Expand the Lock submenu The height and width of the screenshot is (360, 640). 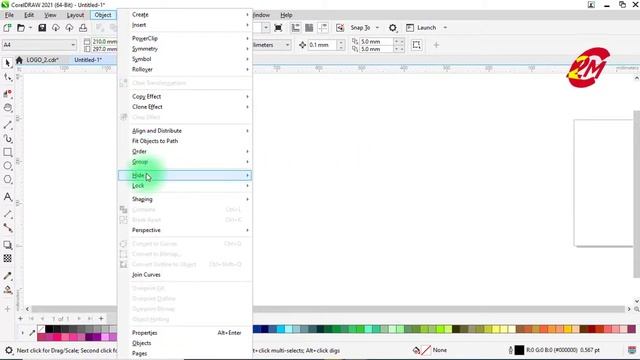(x=185, y=186)
